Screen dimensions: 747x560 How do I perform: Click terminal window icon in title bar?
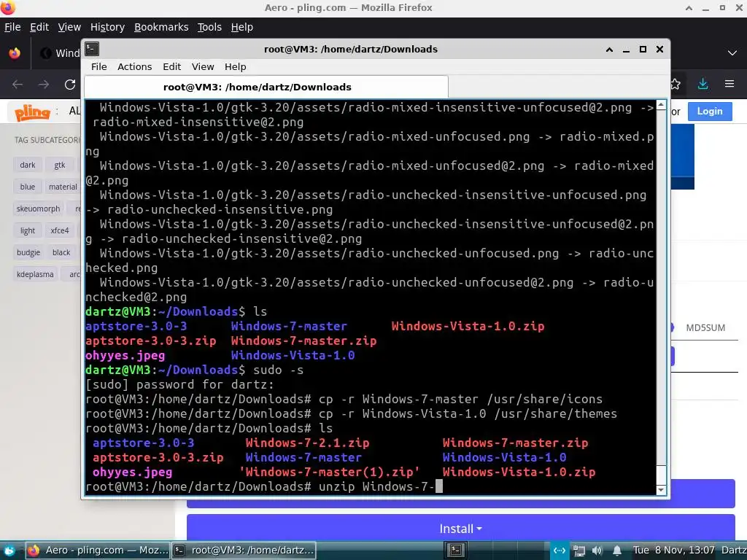91,49
